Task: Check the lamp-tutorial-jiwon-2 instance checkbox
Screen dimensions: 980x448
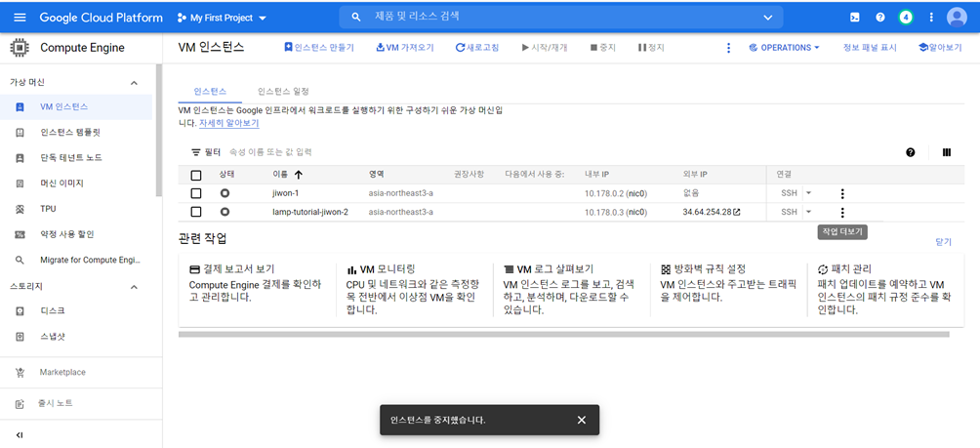Action: pos(196,212)
